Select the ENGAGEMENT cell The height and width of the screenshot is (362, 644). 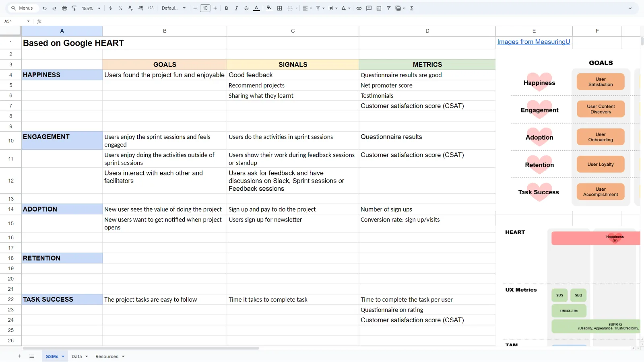tap(62, 141)
